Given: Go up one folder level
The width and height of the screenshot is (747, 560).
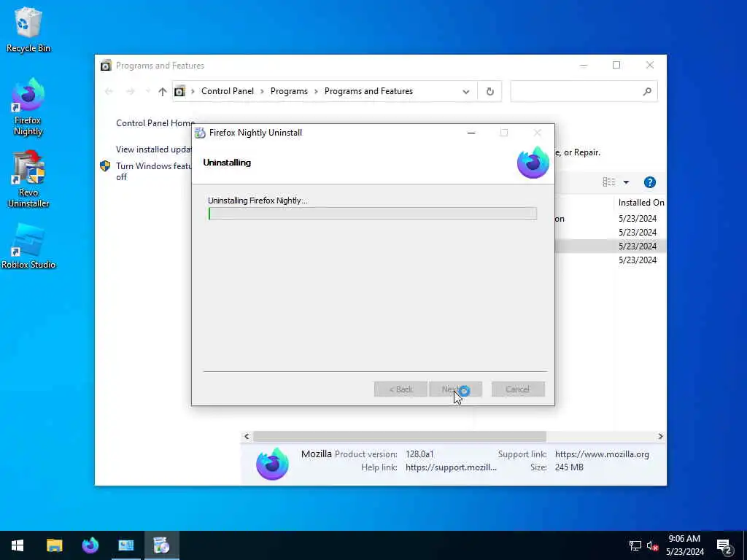Looking at the screenshot, I should (x=163, y=91).
